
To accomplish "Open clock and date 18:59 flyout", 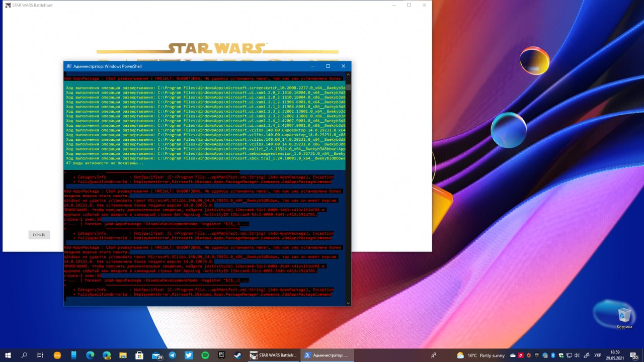I will point(615,355).
